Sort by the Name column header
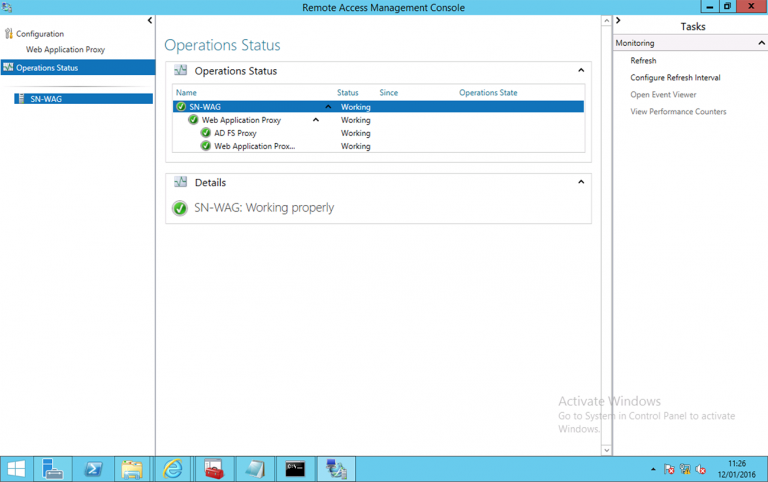Viewport: 768px width, 482px height. 186,93
